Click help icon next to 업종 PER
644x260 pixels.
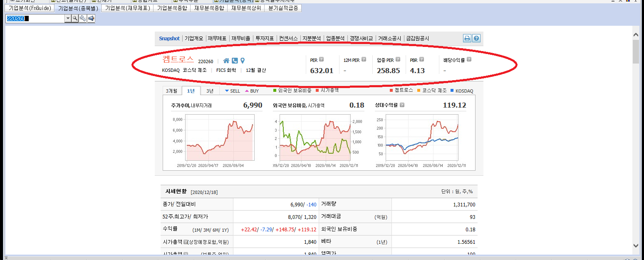point(398,60)
